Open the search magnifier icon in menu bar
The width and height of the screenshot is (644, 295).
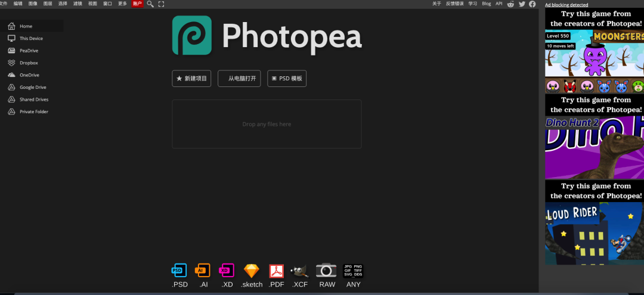pos(150,4)
